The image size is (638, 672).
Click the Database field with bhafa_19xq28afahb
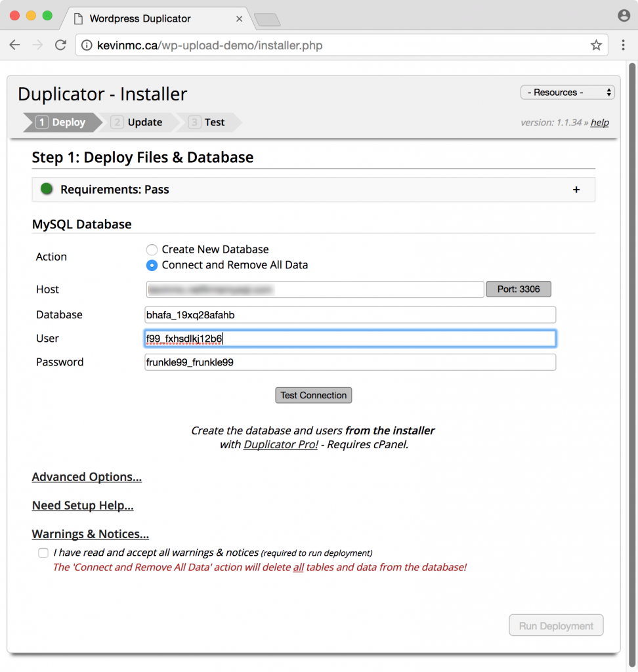pos(351,315)
